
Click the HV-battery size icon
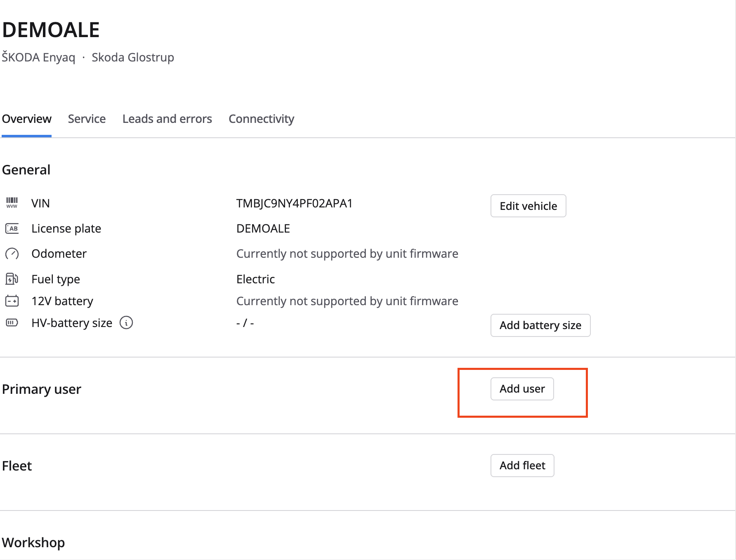(x=12, y=322)
